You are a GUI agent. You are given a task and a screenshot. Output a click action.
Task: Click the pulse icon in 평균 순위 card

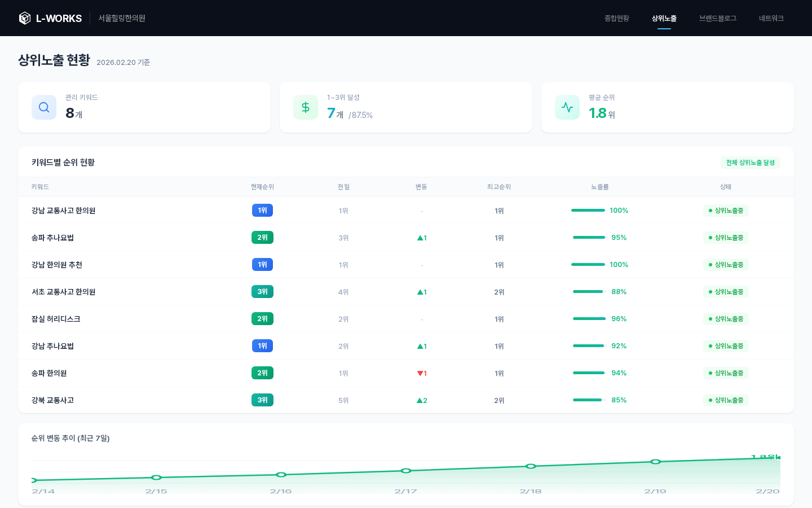click(567, 107)
